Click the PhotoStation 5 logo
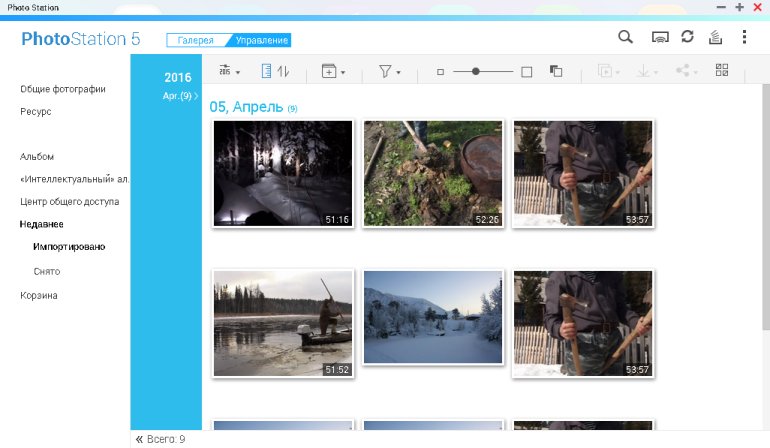Image resolution: width=770 pixels, height=448 pixels. (x=81, y=39)
